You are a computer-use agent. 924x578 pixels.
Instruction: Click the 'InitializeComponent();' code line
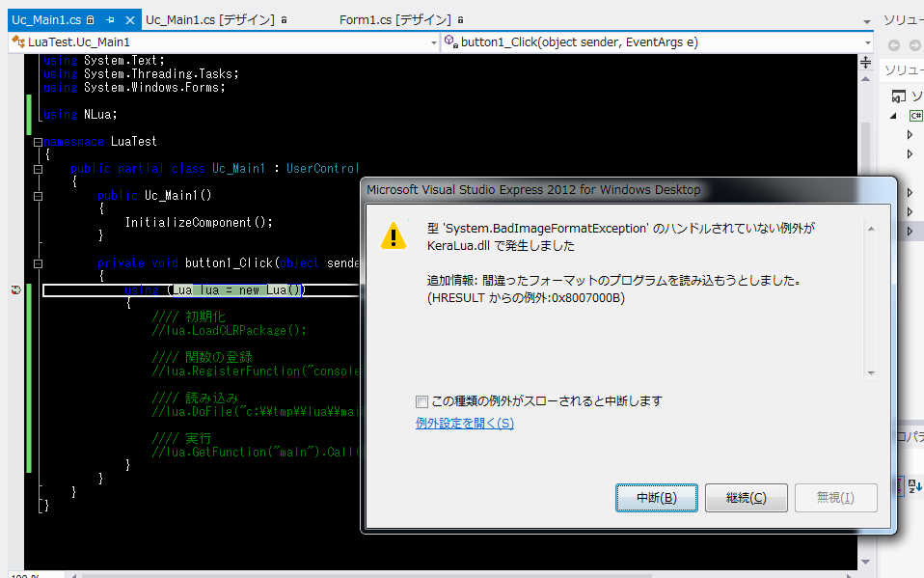[199, 223]
